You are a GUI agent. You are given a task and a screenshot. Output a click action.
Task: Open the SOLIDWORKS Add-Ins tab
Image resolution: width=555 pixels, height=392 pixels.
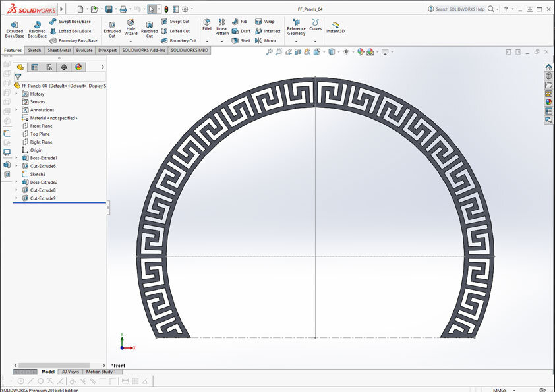click(x=144, y=50)
